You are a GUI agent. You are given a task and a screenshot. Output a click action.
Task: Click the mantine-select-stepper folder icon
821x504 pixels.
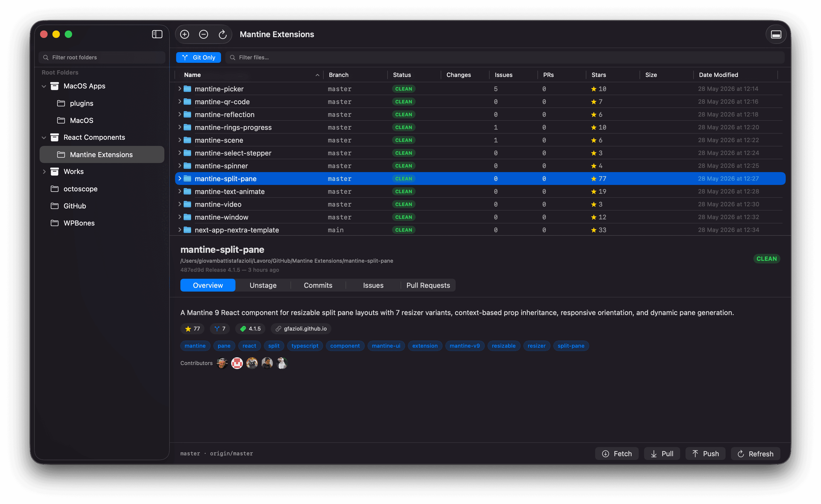(x=188, y=153)
